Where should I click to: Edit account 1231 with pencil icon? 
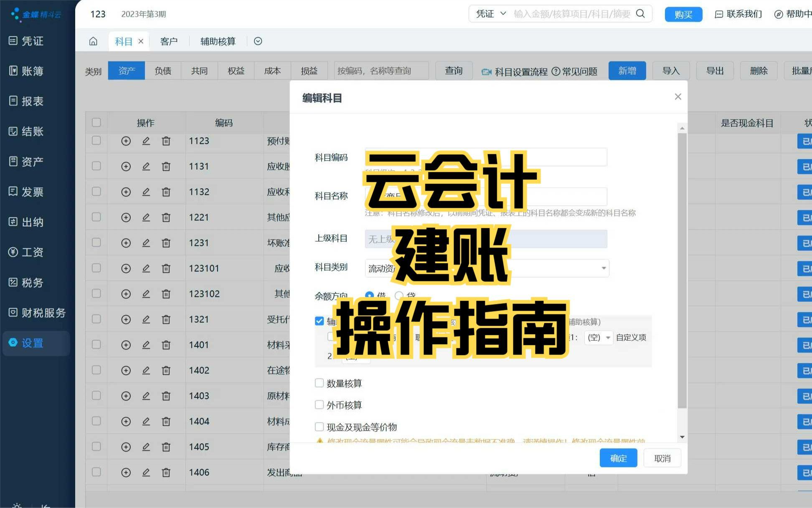[146, 243]
